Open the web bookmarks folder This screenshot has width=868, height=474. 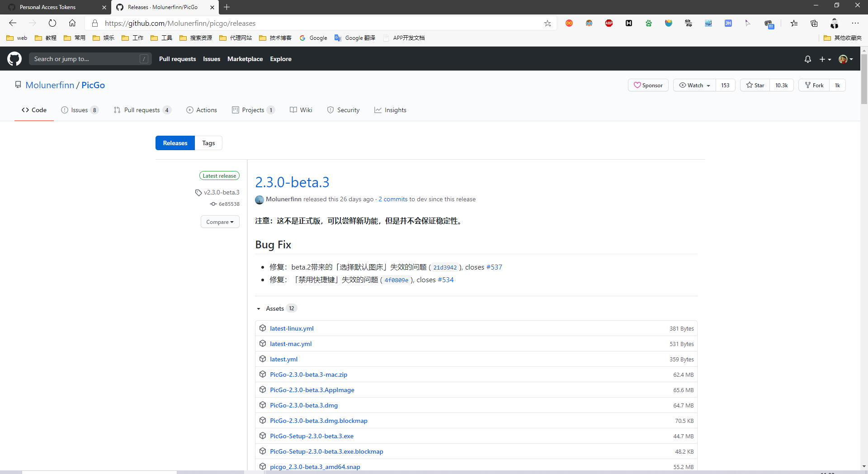(17, 38)
